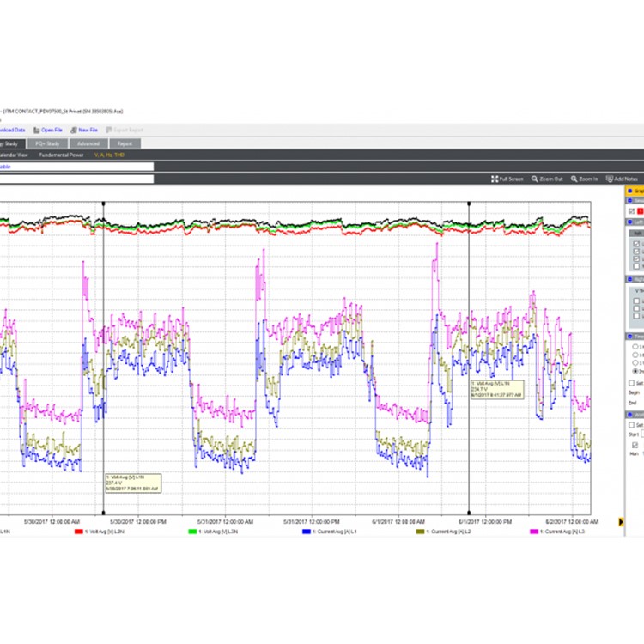This screenshot has height=644, width=644.
Task: Click the grayed-out Export Report icon
Action: 108,130
